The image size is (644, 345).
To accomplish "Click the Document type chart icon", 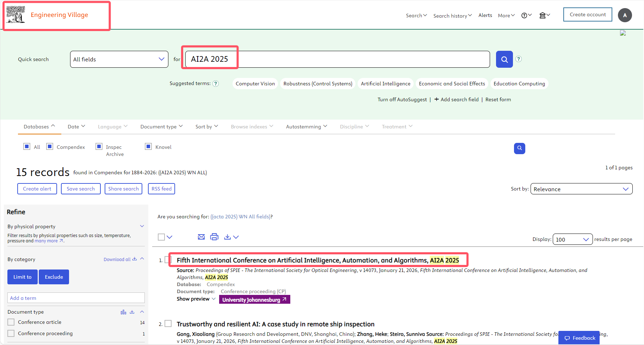I will coord(123,312).
